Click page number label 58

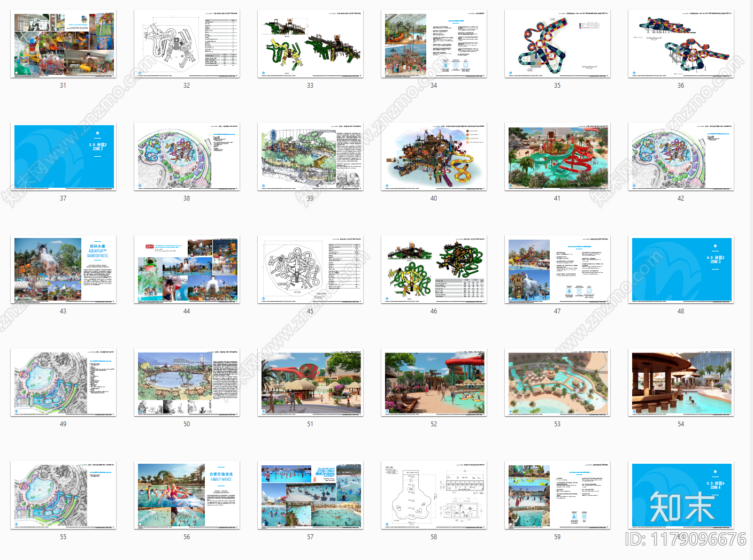(x=434, y=537)
